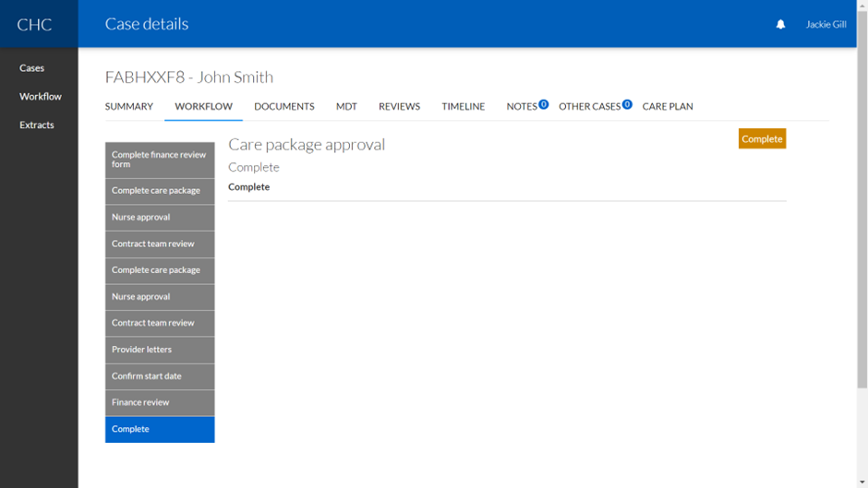Open the Other Cases tab
Viewport: 868px width, 488px height.
pyautogui.click(x=590, y=107)
